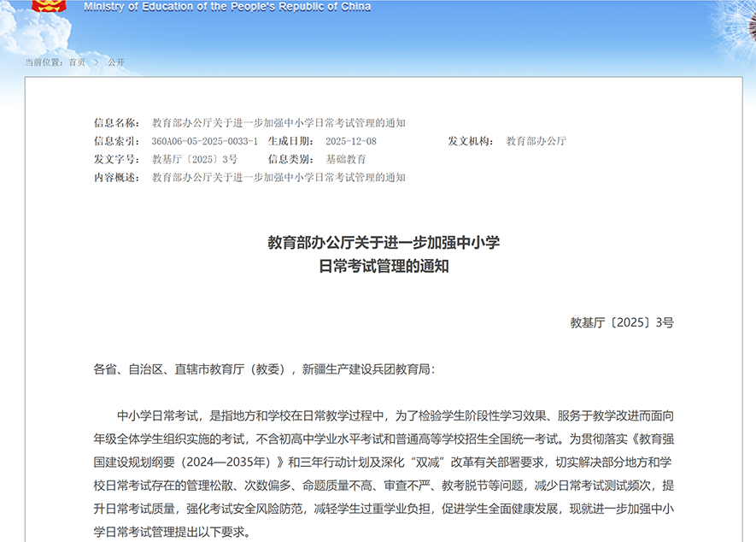Viewport: 756px width, 542px height.
Task: Go to 首页 in the breadcrumb
Action: tap(77, 62)
